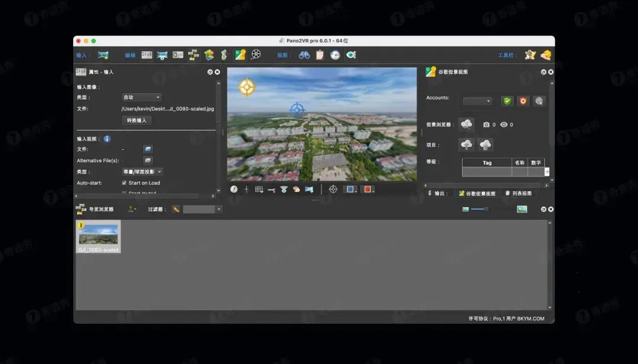Image resolution: width=638 pixels, height=364 pixels.
Task: Click the 许可协议 license status text
Action: [x=506, y=319]
